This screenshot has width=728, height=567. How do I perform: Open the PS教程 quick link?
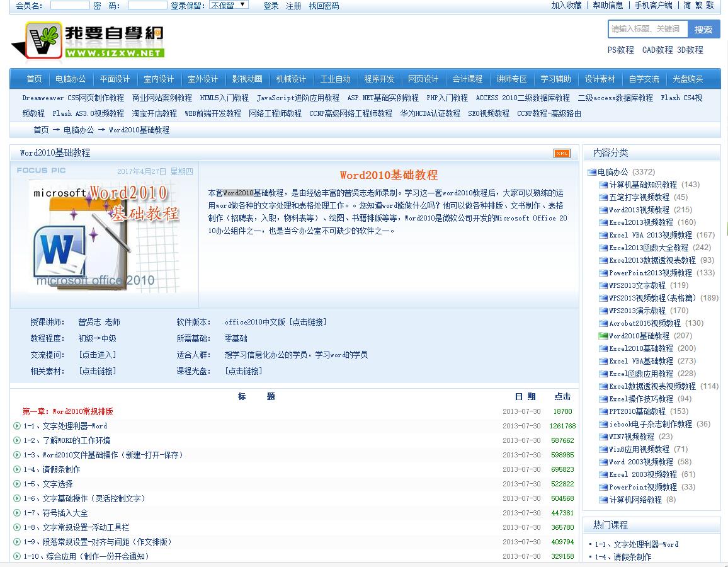point(621,50)
